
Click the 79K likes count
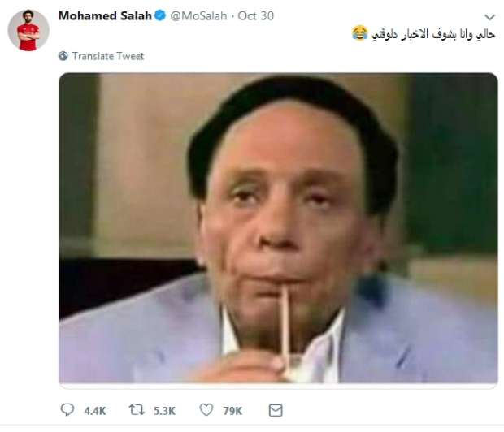(x=232, y=411)
